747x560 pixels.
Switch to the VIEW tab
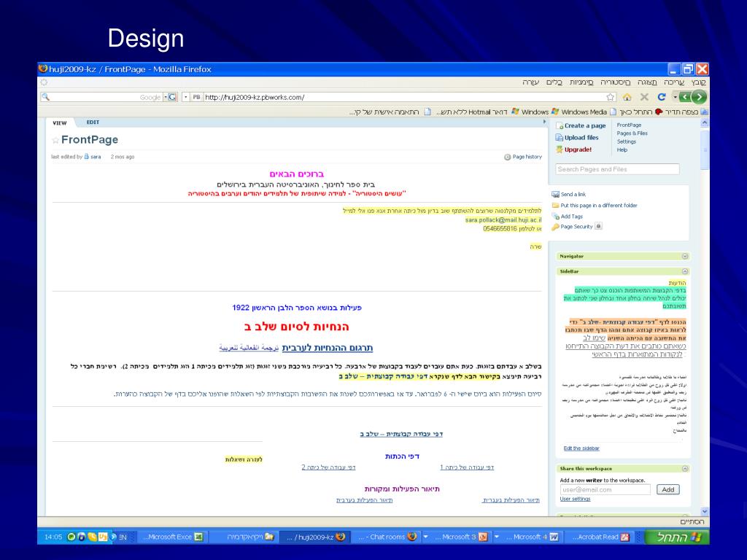point(60,122)
